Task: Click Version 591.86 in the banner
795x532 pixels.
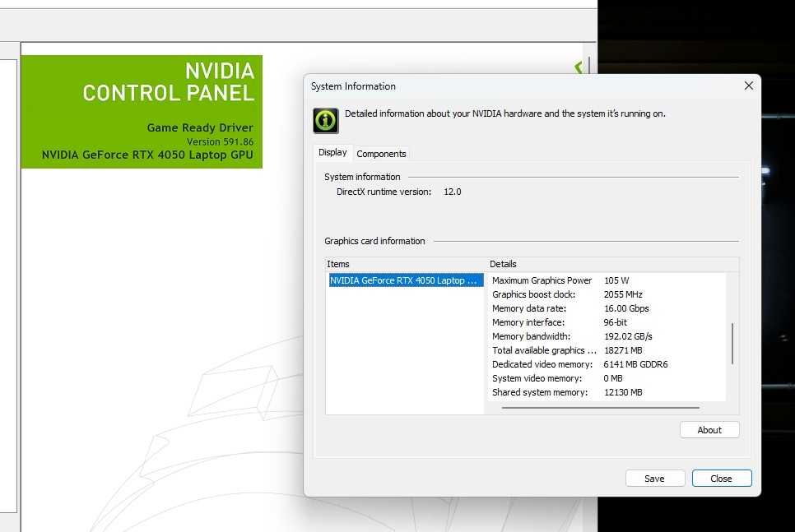Action: pyautogui.click(x=220, y=142)
